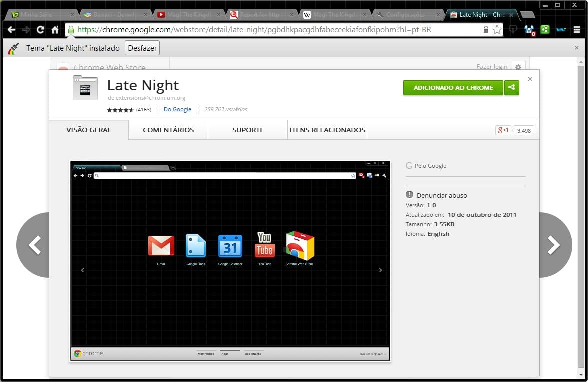Click the Fazer login link
Image resolution: width=588 pixels, height=382 pixels.
[x=491, y=67]
